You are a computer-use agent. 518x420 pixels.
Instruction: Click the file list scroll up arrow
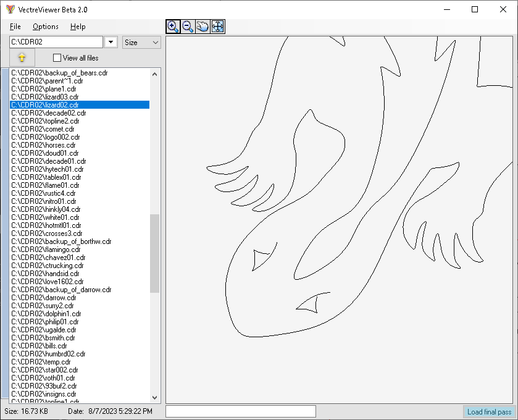154,74
